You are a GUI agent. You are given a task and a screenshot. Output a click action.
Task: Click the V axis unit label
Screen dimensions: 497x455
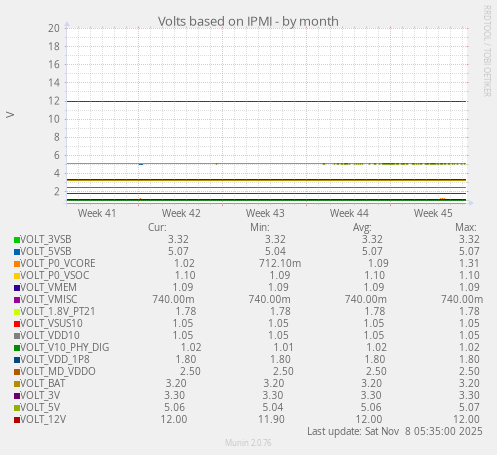coord(10,115)
